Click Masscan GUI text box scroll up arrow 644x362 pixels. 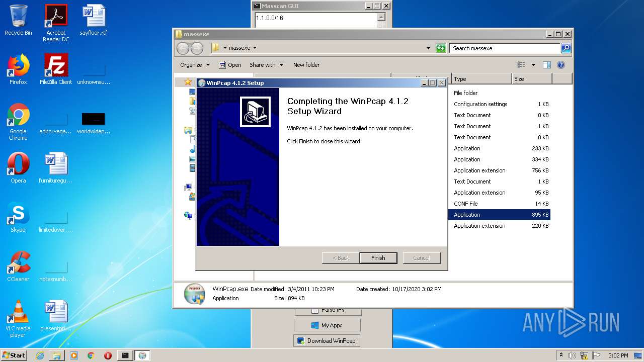pos(381,17)
